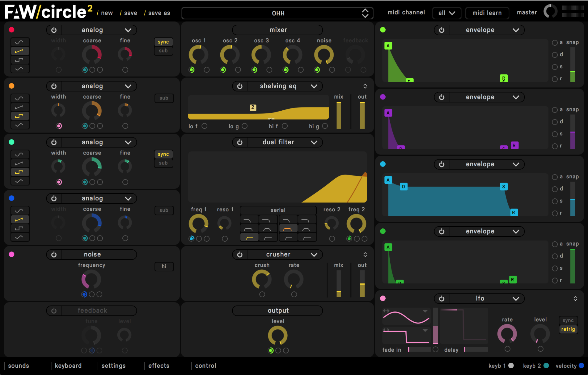Click the lfo fade in slider
Image resolution: width=588 pixels, height=375 pixels.
pyautogui.click(x=419, y=349)
